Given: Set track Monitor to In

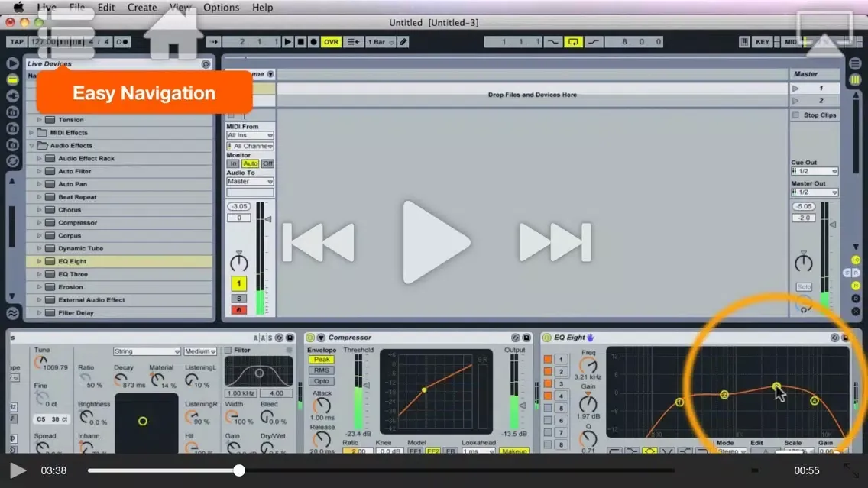Looking at the screenshot, I should (x=233, y=163).
